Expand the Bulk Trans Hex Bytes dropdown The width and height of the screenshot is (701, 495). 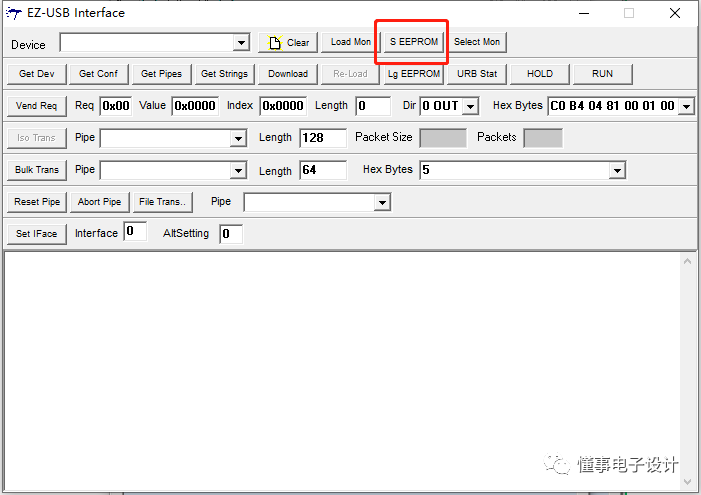(617, 170)
